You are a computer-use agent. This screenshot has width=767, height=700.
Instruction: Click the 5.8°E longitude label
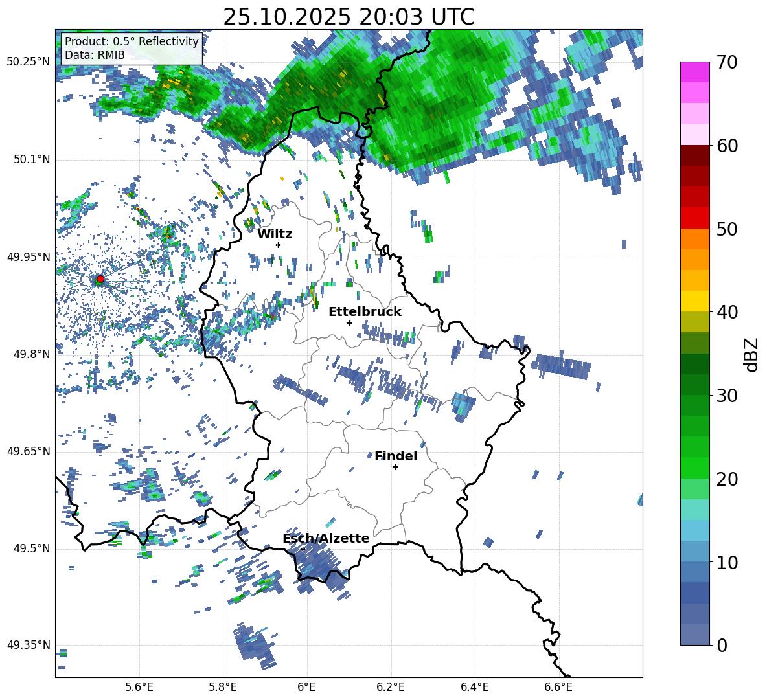pos(223,687)
